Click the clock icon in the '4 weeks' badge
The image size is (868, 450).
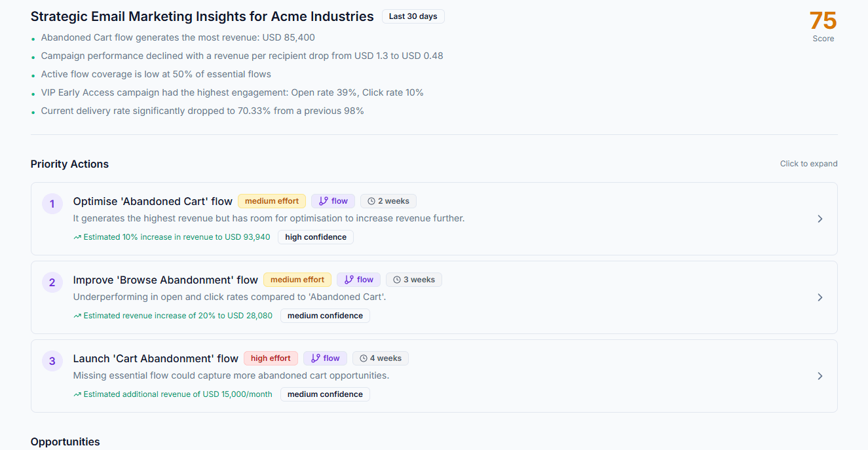point(362,358)
